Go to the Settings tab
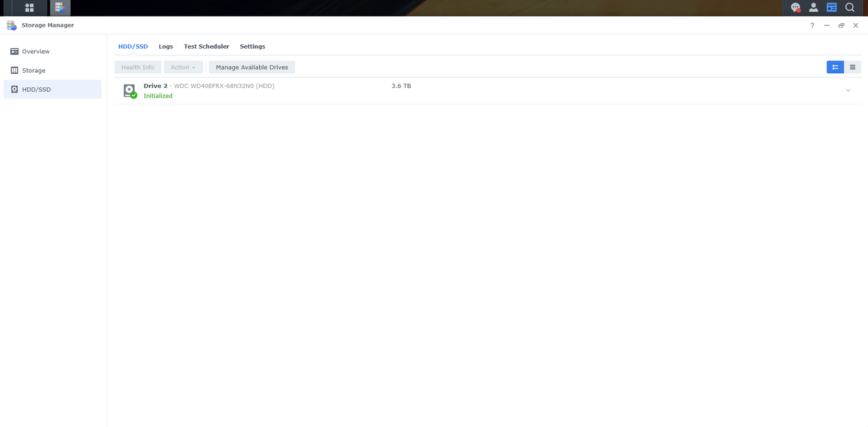The image size is (868, 427). tap(252, 46)
